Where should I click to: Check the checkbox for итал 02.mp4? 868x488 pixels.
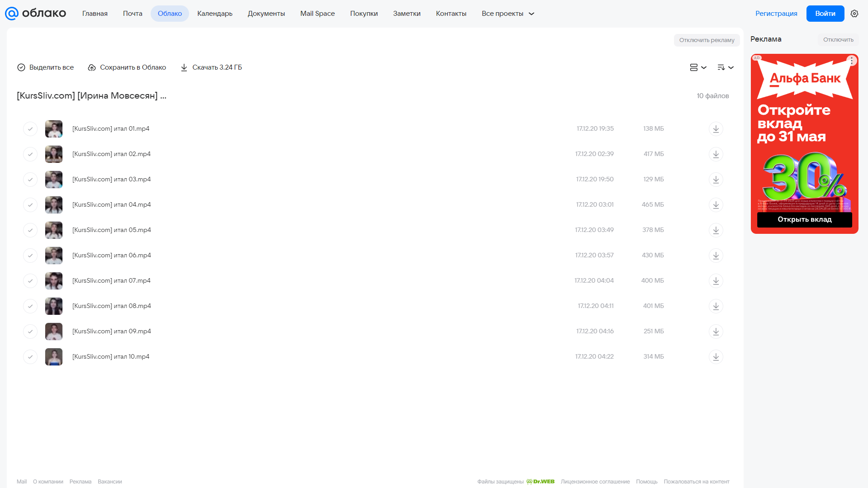[x=30, y=154]
